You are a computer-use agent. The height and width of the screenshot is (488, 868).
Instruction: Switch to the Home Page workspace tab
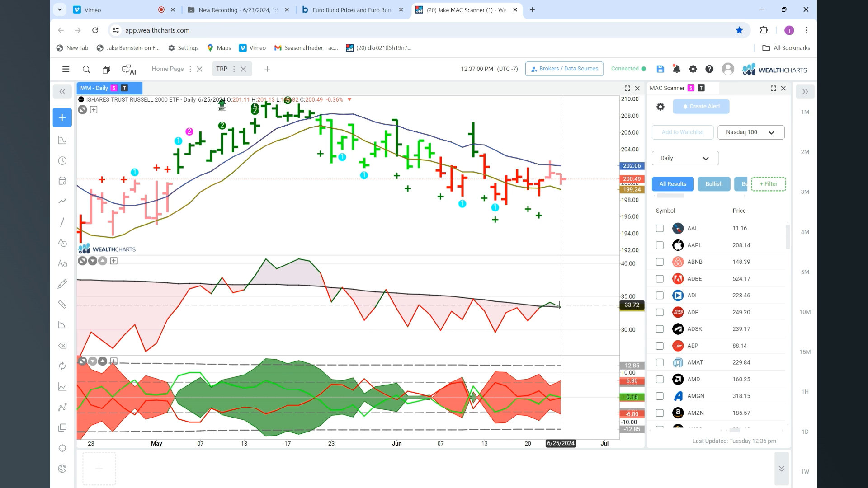pyautogui.click(x=168, y=69)
